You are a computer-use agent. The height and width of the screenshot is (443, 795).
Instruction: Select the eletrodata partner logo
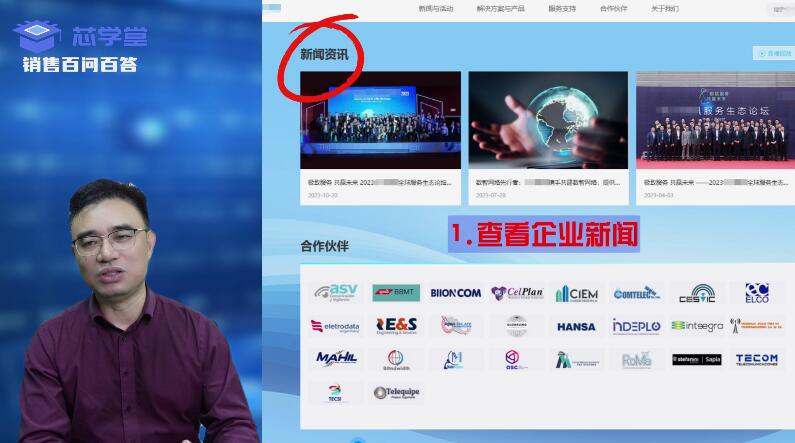coord(335,326)
